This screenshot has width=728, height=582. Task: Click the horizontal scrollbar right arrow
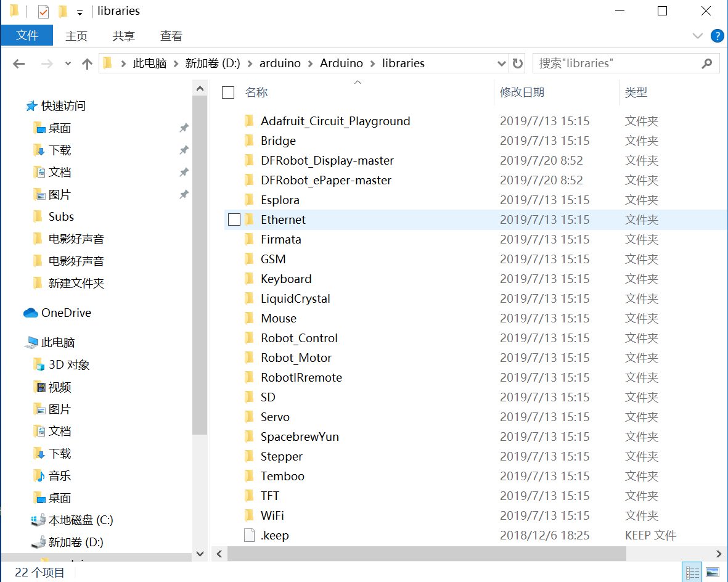(719, 554)
